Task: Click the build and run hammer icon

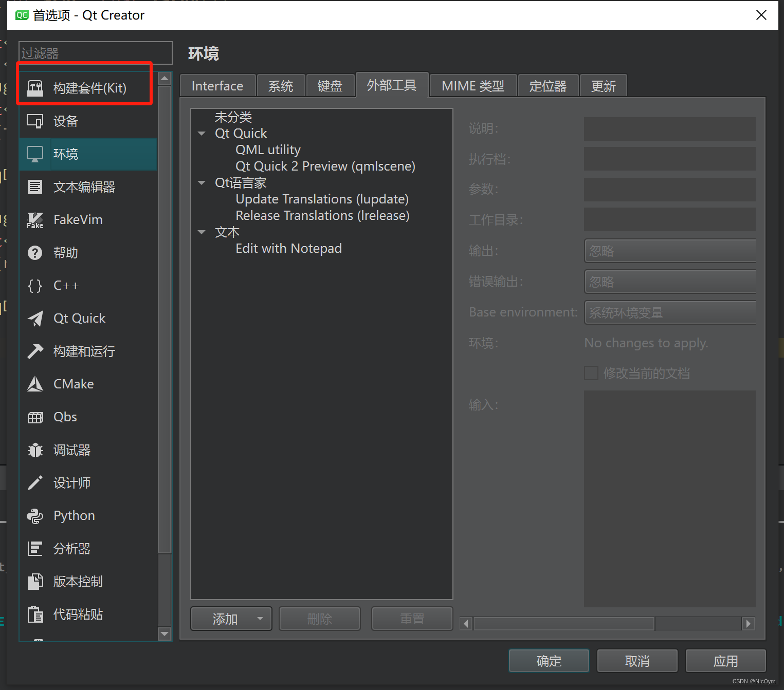Action: [35, 351]
